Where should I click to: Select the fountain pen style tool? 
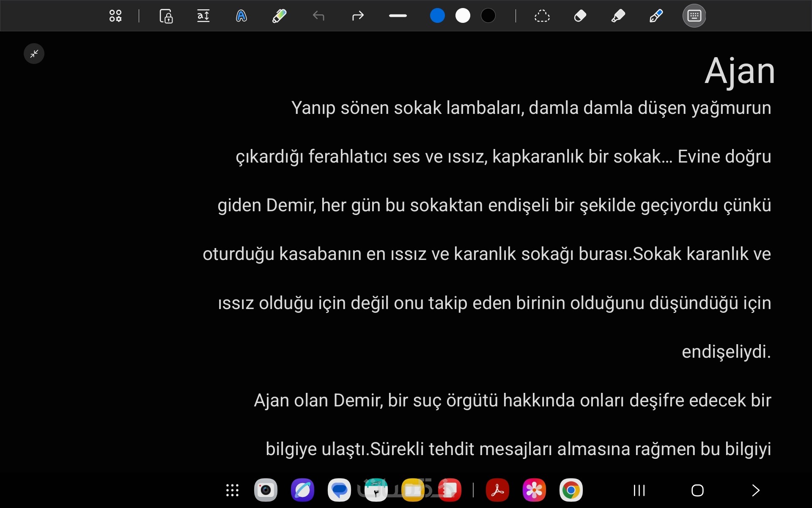tap(656, 16)
